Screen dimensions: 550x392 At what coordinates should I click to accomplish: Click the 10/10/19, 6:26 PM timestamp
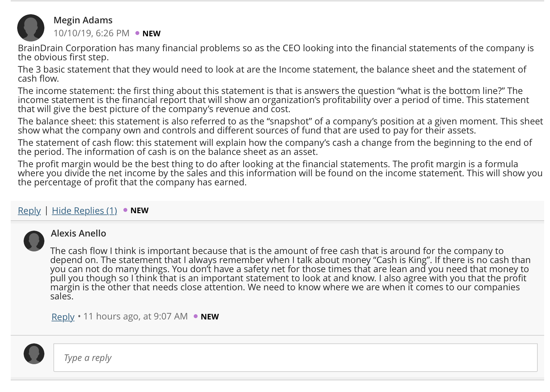point(91,33)
